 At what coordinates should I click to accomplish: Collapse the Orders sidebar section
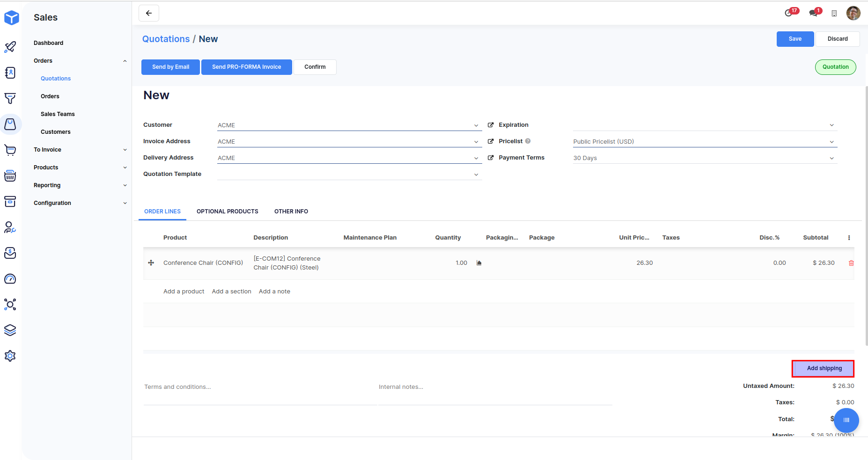point(125,61)
